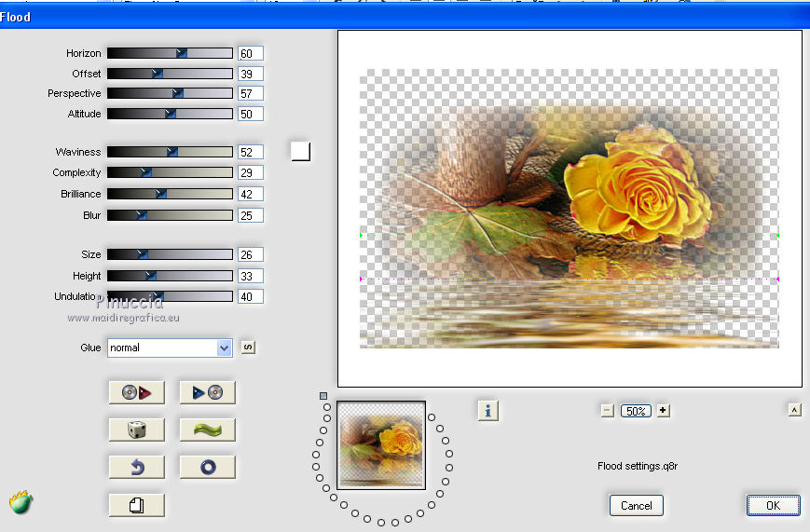Click the zoom in plus button

tap(664, 411)
